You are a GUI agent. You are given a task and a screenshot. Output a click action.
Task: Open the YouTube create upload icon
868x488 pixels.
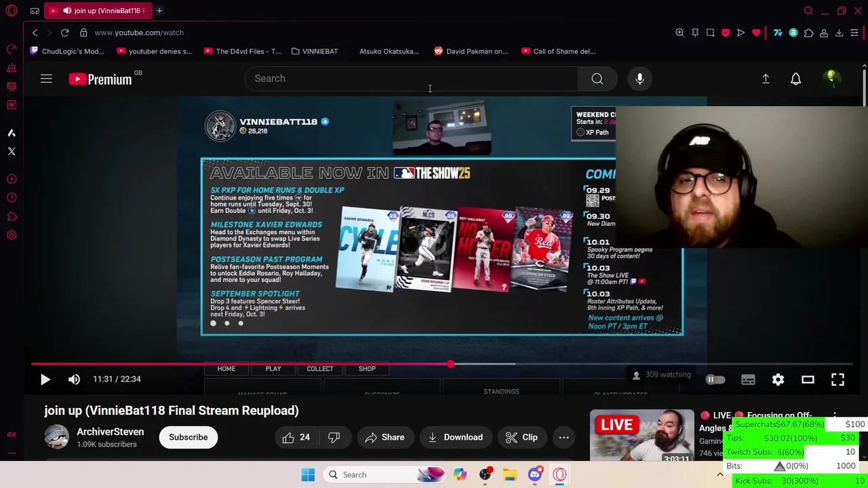pos(766,79)
